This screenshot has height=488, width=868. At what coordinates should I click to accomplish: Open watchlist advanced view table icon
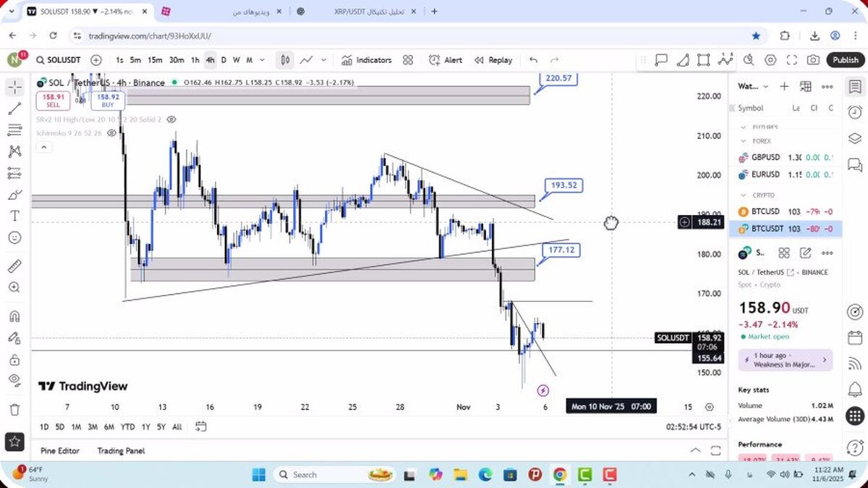click(806, 86)
